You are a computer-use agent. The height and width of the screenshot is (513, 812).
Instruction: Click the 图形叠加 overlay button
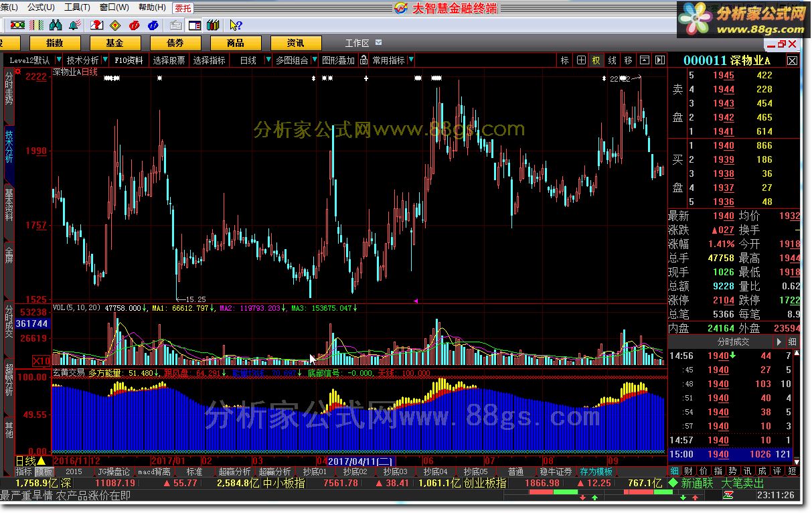point(339,60)
